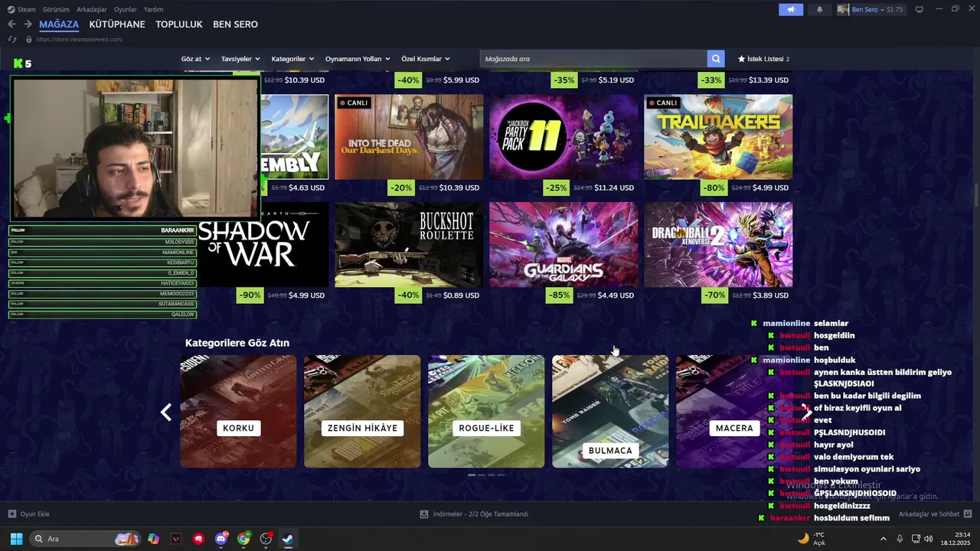Open the Görünüm menu

click(x=56, y=9)
